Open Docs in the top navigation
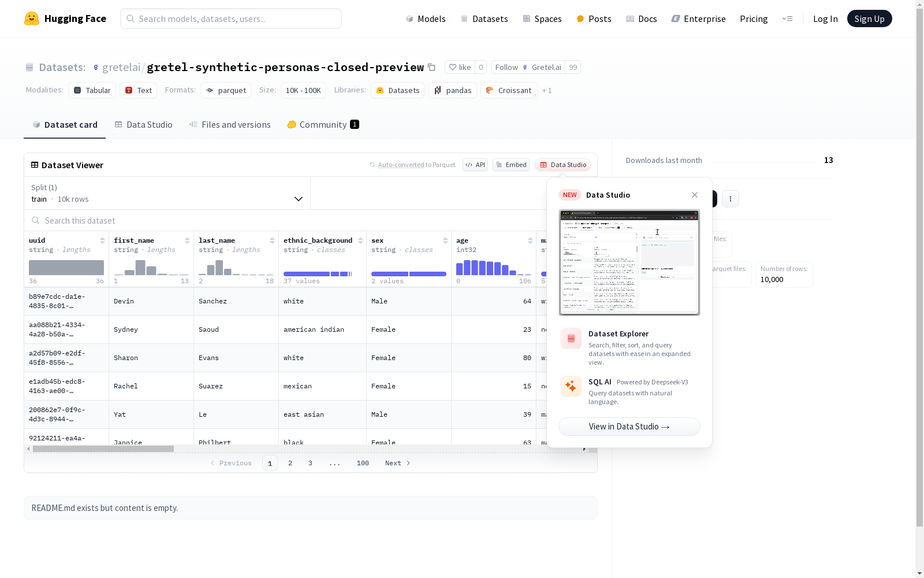924x578 pixels. 642,18
